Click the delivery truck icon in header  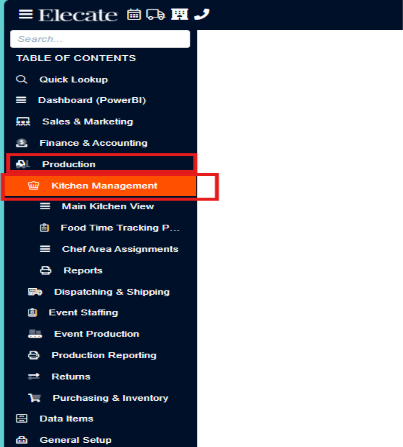pos(156,14)
